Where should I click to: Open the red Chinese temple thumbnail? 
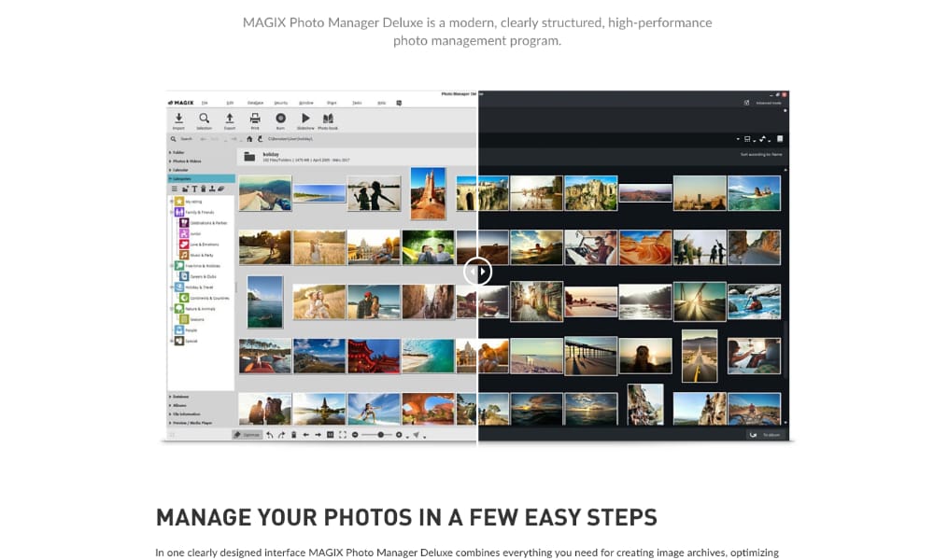coord(374,356)
